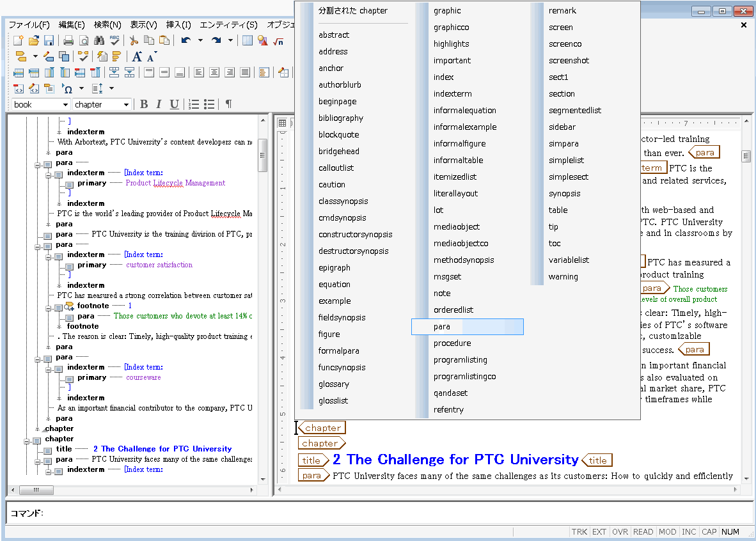Select 'abstract' from element menu
This screenshot has height=541, width=756.
[334, 35]
